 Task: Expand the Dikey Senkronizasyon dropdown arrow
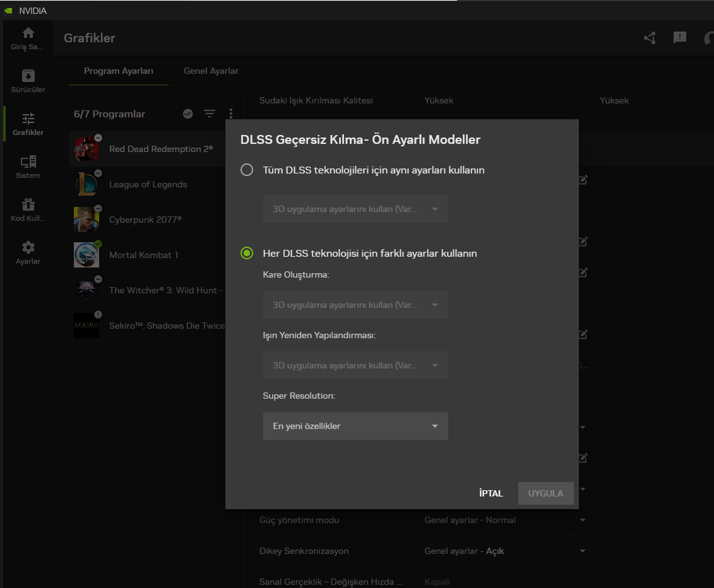[x=583, y=551]
